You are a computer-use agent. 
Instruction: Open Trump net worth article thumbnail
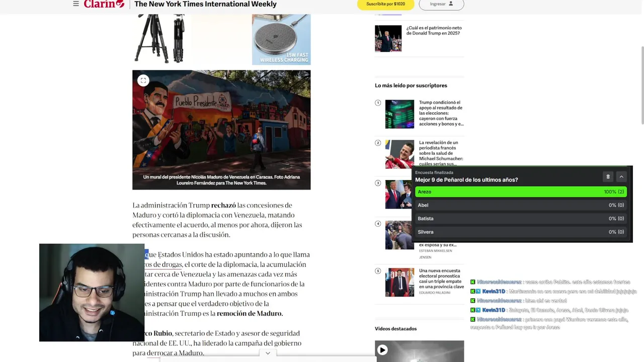pos(388,38)
